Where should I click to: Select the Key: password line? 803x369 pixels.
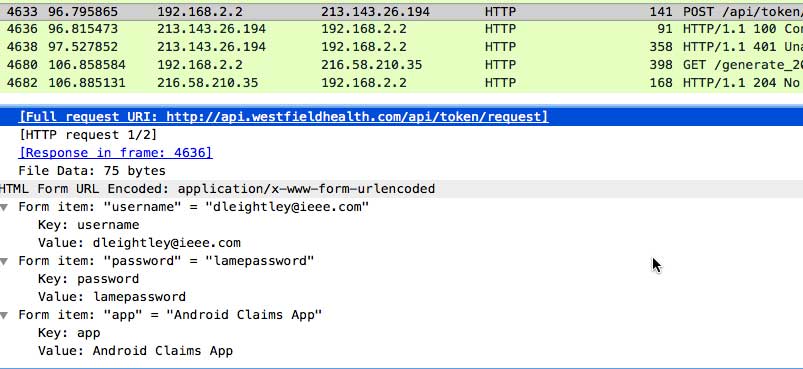coord(89,279)
